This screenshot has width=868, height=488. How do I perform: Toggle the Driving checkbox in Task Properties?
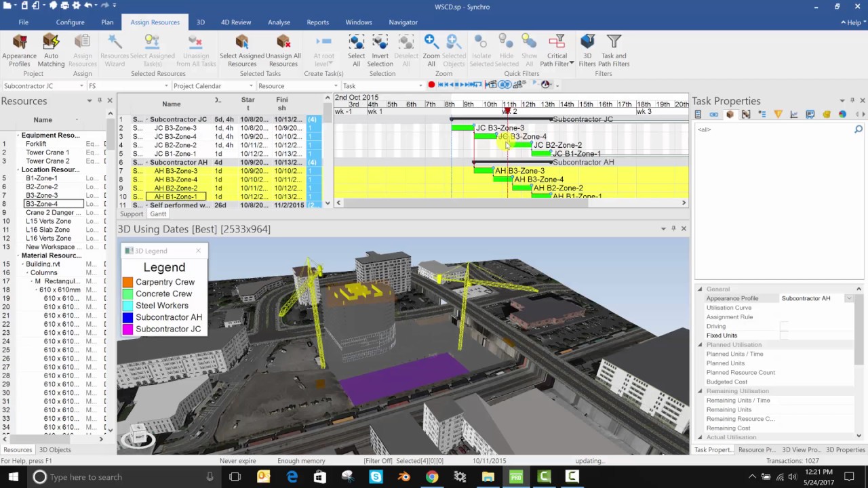pyautogui.click(x=784, y=327)
